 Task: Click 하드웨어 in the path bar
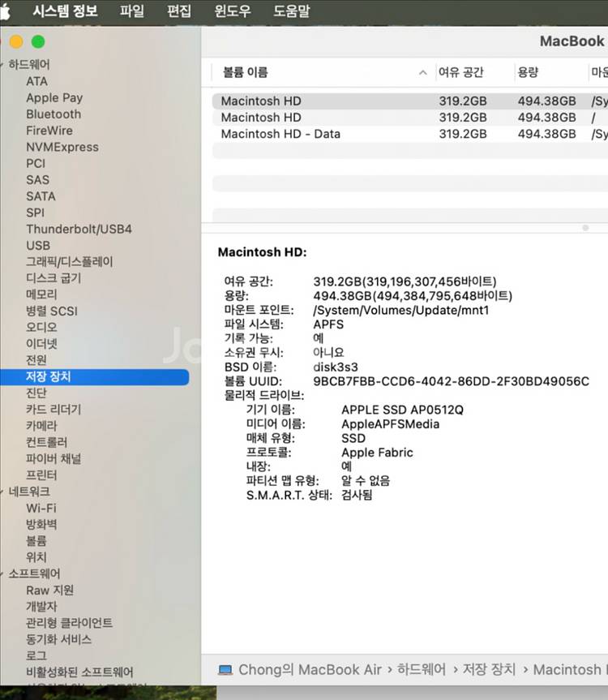[x=421, y=670]
